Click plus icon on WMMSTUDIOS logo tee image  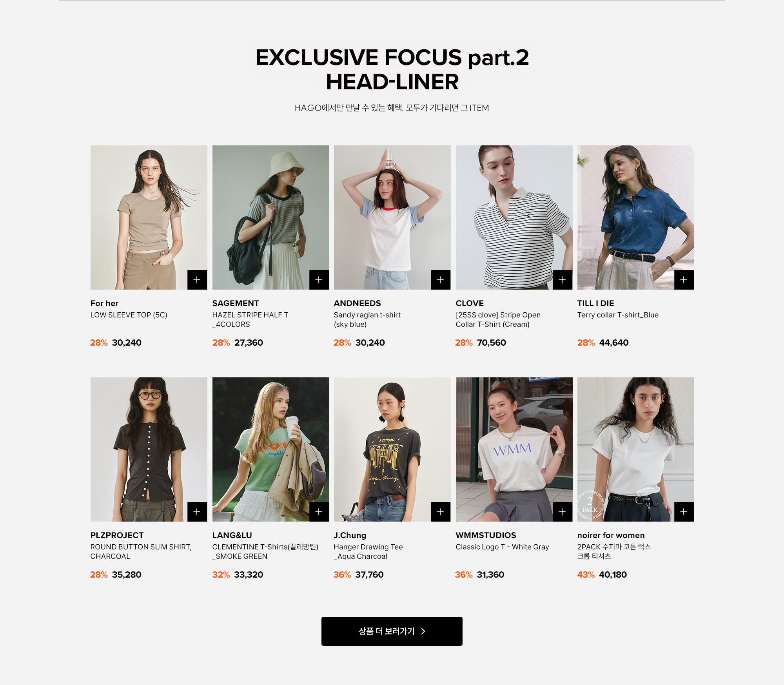click(563, 512)
